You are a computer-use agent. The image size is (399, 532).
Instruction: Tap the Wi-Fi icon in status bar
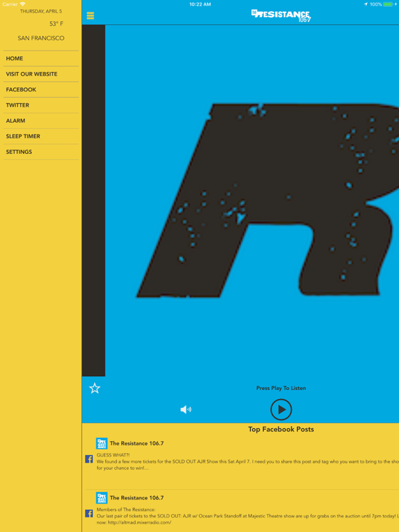click(x=23, y=4)
